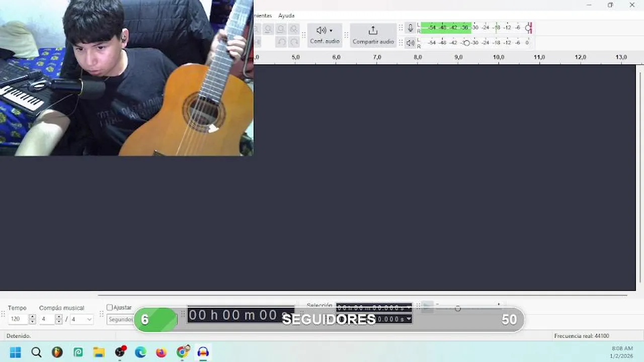
Task: Open Microsoft Edge from the taskbar
Action: click(x=140, y=352)
